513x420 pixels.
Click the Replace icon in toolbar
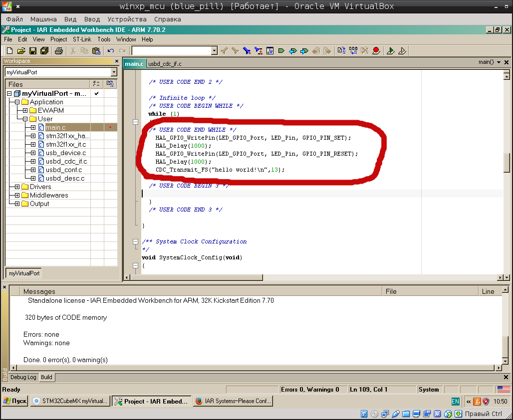(258, 51)
